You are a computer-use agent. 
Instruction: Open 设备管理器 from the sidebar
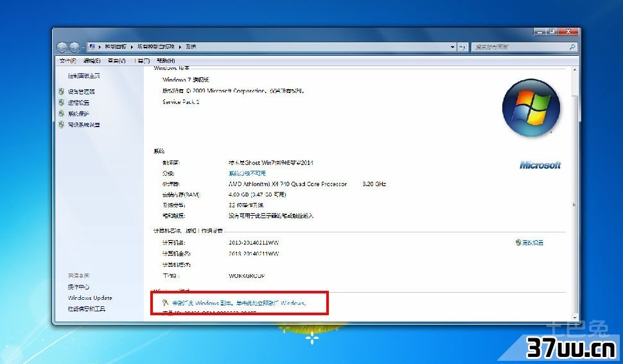click(x=81, y=92)
